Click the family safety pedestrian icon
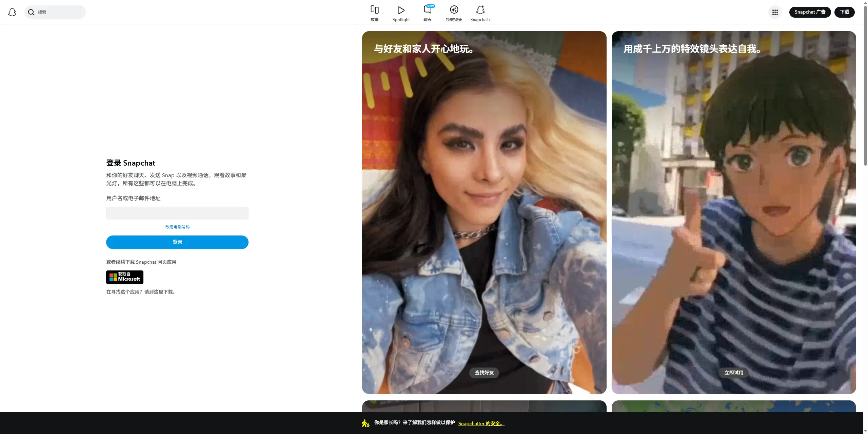868x434 pixels. click(x=365, y=423)
